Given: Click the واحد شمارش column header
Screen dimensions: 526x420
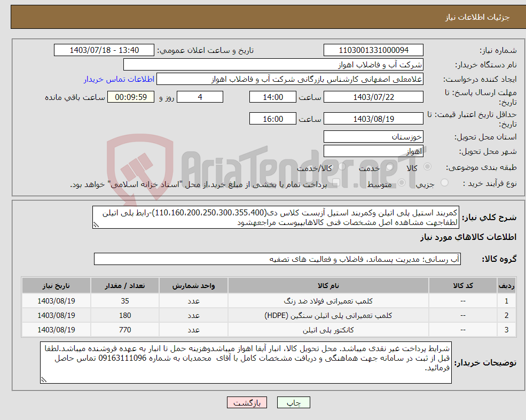Looking at the screenshot, I should [193, 286].
